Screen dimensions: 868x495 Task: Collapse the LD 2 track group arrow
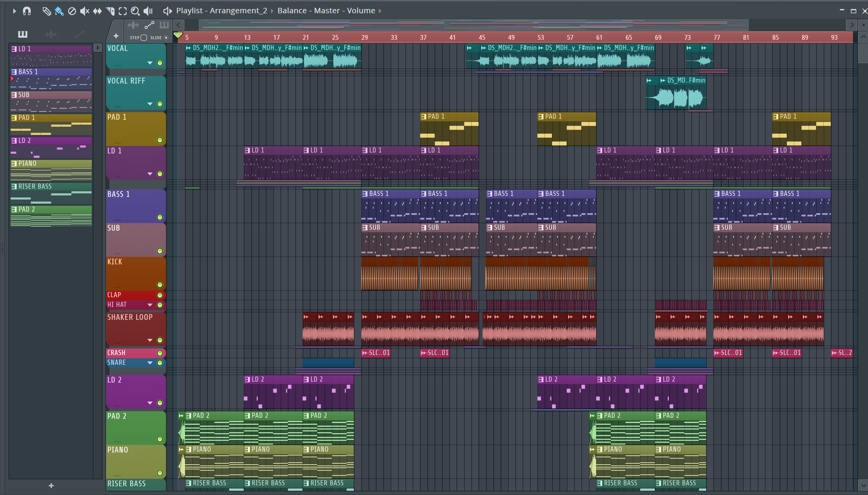pos(150,403)
